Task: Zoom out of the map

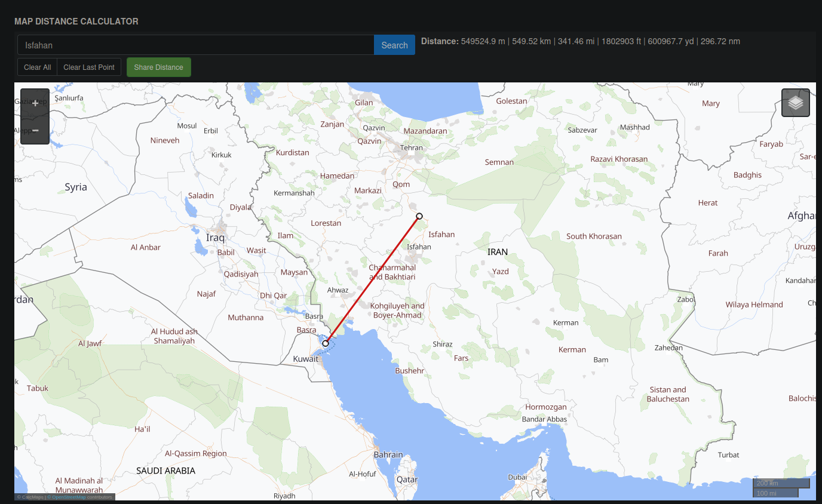Action: (35, 130)
